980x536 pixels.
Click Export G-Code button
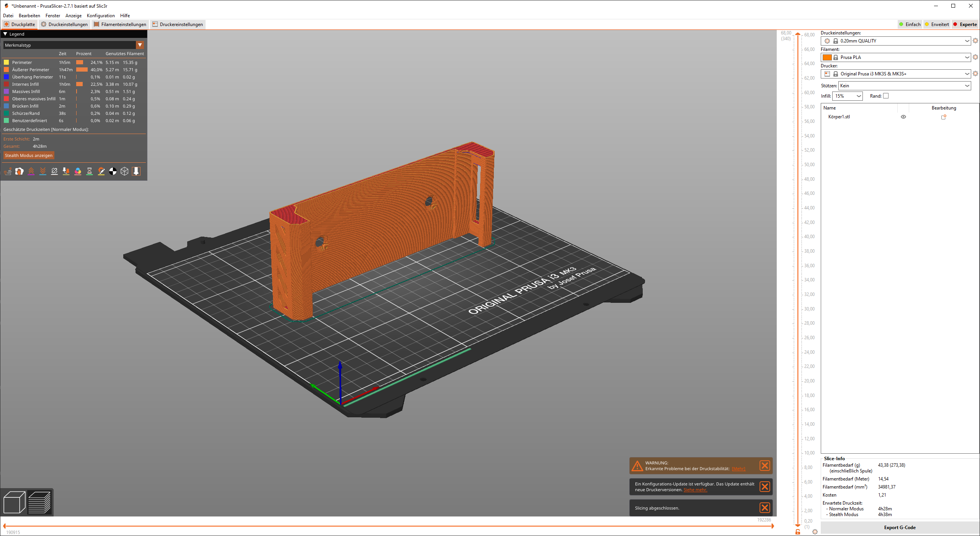(x=900, y=528)
